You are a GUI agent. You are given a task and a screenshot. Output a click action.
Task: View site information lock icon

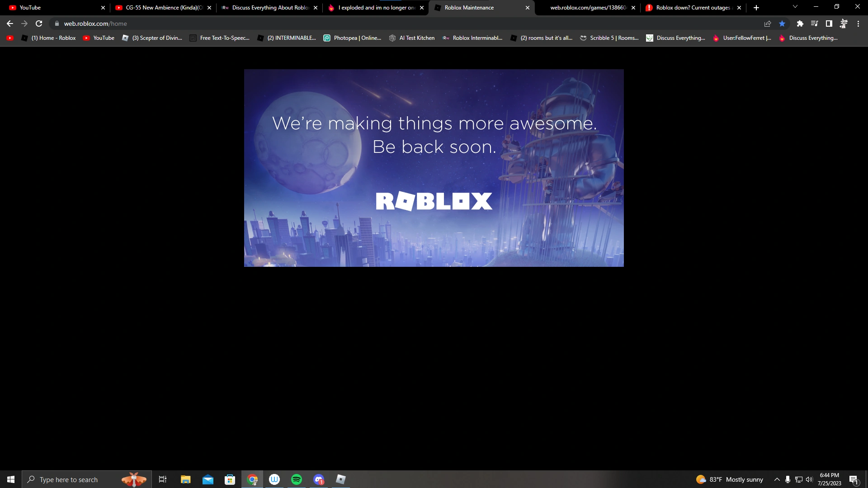click(57, 24)
